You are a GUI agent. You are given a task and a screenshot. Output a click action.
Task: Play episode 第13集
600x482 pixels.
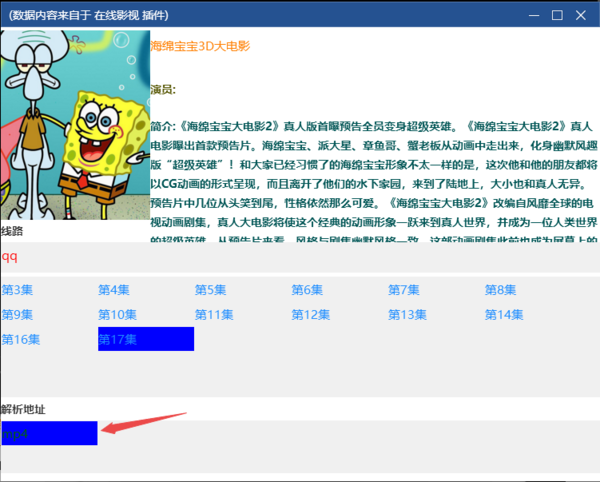[407, 315]
